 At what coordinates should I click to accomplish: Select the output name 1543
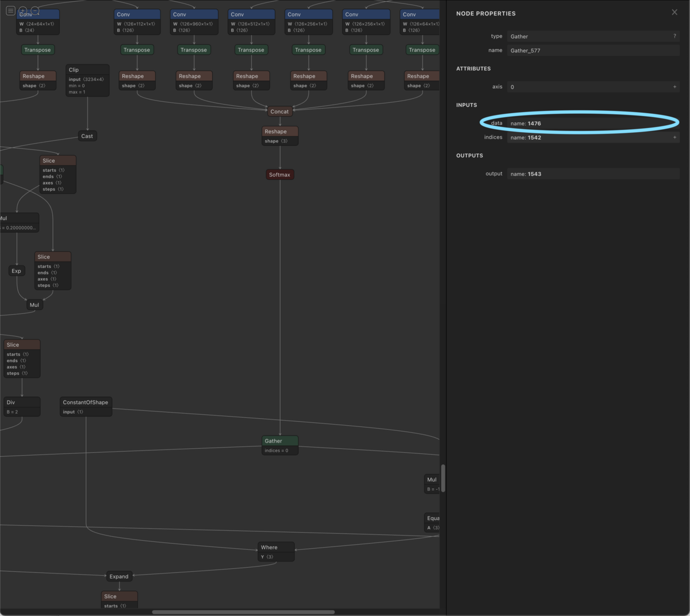(593, 174)
